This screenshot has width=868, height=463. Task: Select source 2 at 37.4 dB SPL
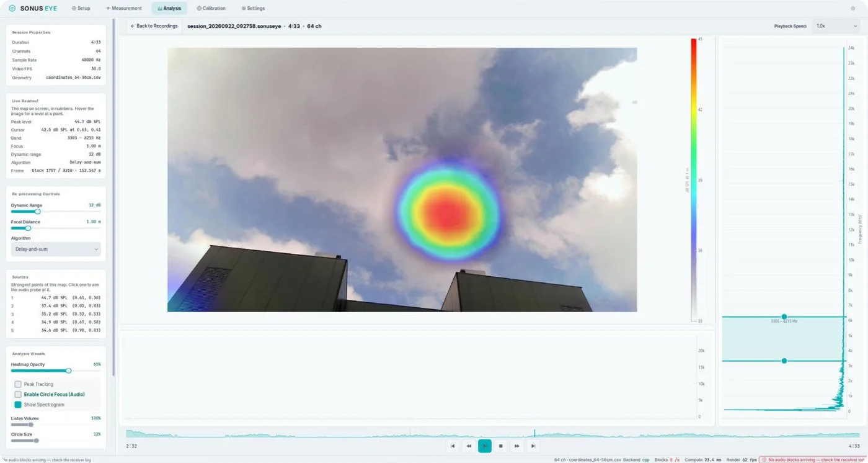(56, 306)
